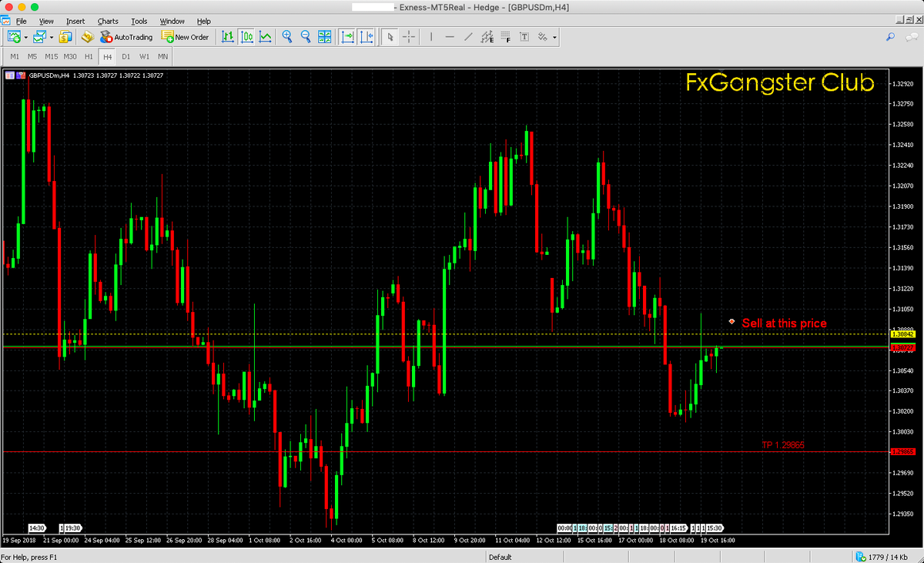Open the Navigator folder icon

pyautogui.click(x=87, y=36)
